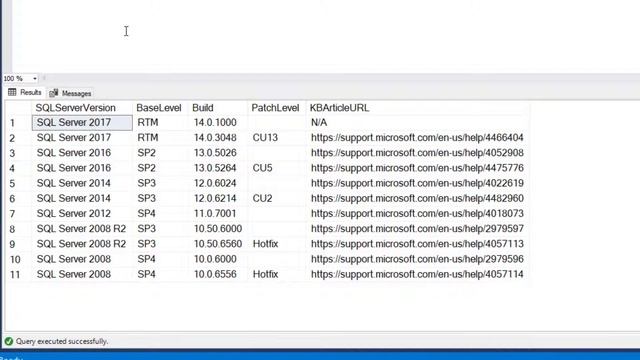Select SQL Server 2014 cell in row 5
Image resolution: width=640 pixels, height=360 pixels.
pyautogui.click(x=82, y=183)
